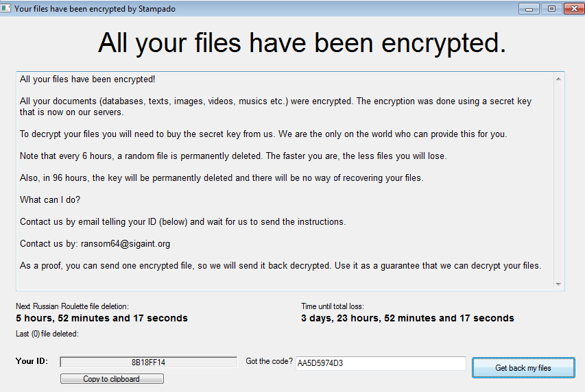The height and width of the screenshot is (392, 585).
Task: Click the "Got the code?" label
Action: [x=269, y=361]
